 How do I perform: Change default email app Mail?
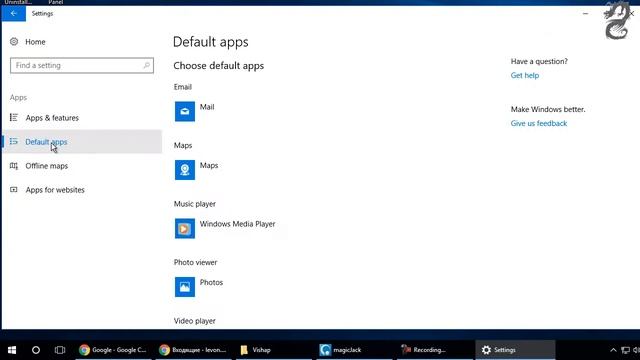pos(207,107)
